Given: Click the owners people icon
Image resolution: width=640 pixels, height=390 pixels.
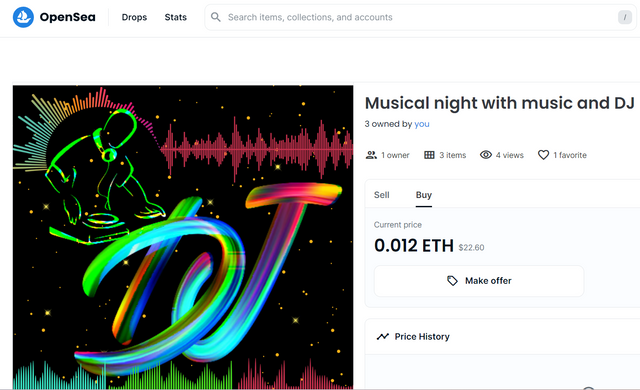Looking at the screenshot, I should 371,155.
